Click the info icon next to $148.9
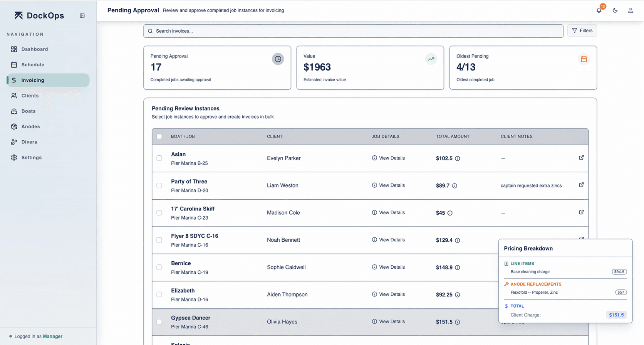Viewport: 644px width, 345px height. tap(458, 268)
